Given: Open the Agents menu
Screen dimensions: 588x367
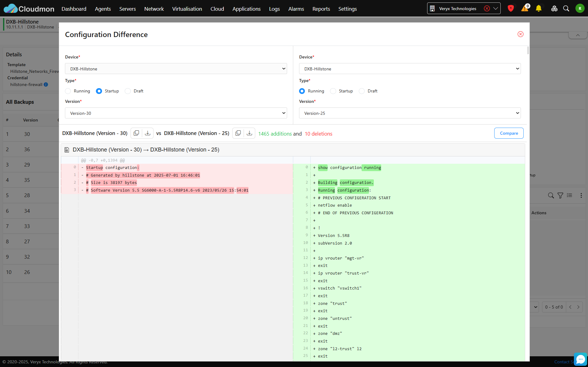Looking at the screenshot, I should (103, 9).
